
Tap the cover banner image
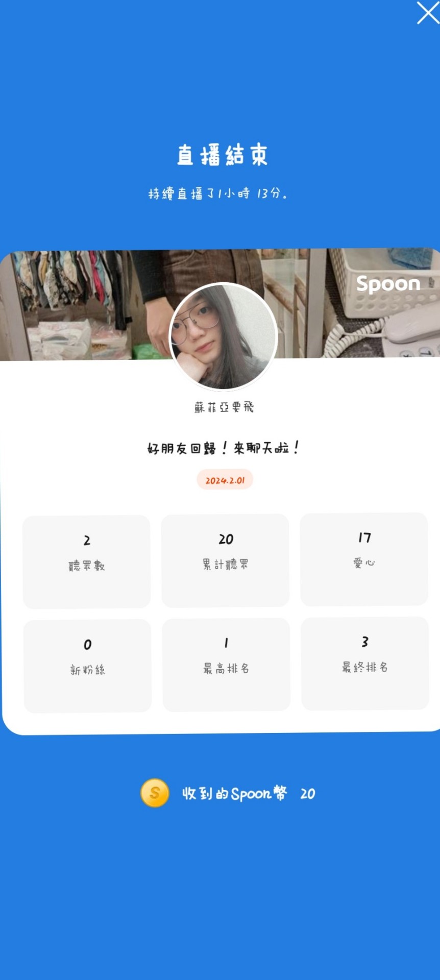220,304
